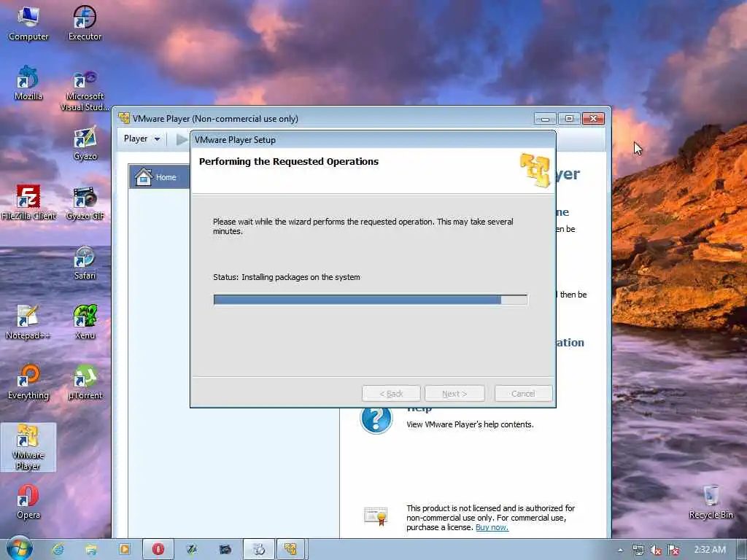Click the network tray icon
Screen dimensions: 747x560
point(638,550)
